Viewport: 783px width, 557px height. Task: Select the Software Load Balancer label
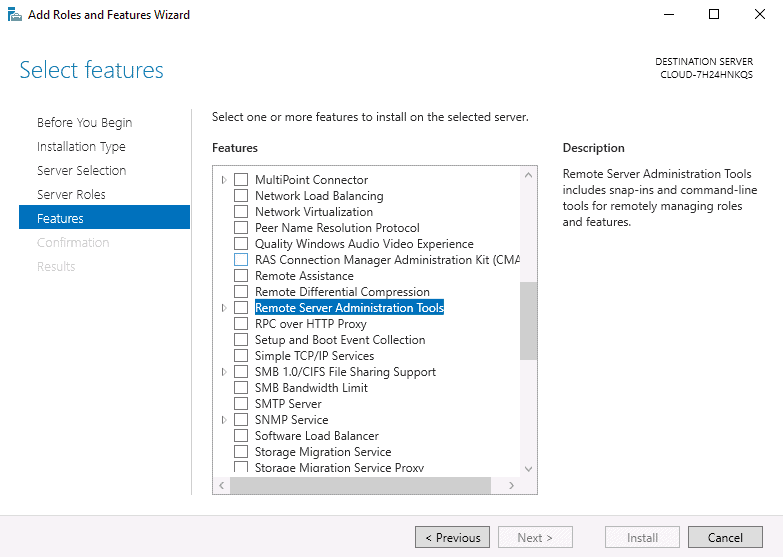tap(317, 435)
